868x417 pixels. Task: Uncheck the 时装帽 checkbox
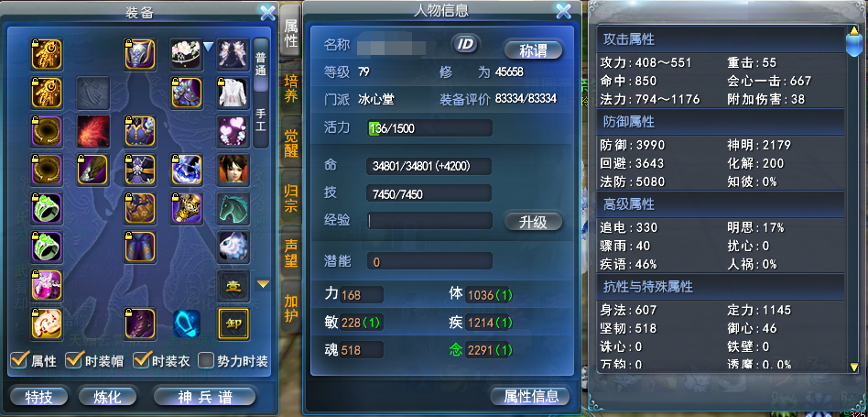(x=75, y=361)
